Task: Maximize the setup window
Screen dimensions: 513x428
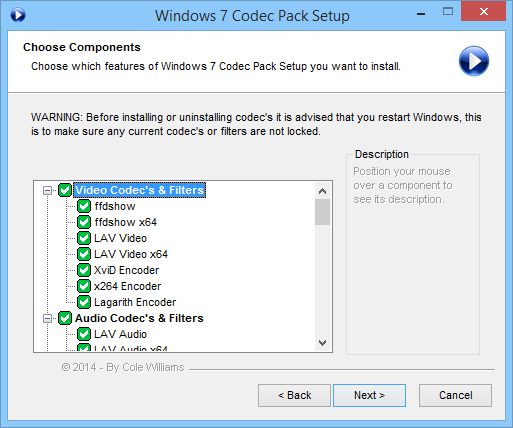Action: point(448,12)
